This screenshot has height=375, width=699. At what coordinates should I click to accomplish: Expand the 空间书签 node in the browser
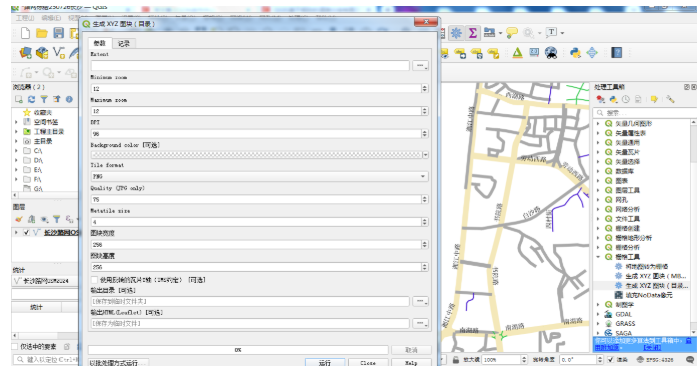pos(16,122)
